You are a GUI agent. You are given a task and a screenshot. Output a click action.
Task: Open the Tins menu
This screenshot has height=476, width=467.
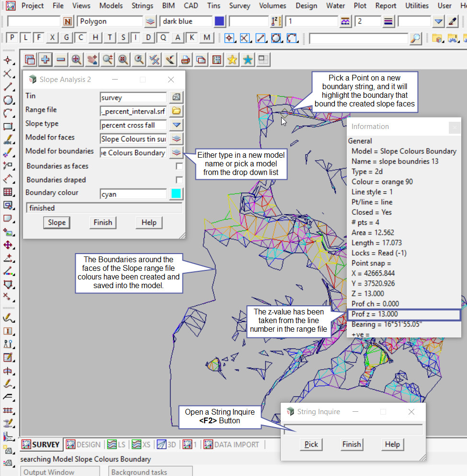[214, 6]
